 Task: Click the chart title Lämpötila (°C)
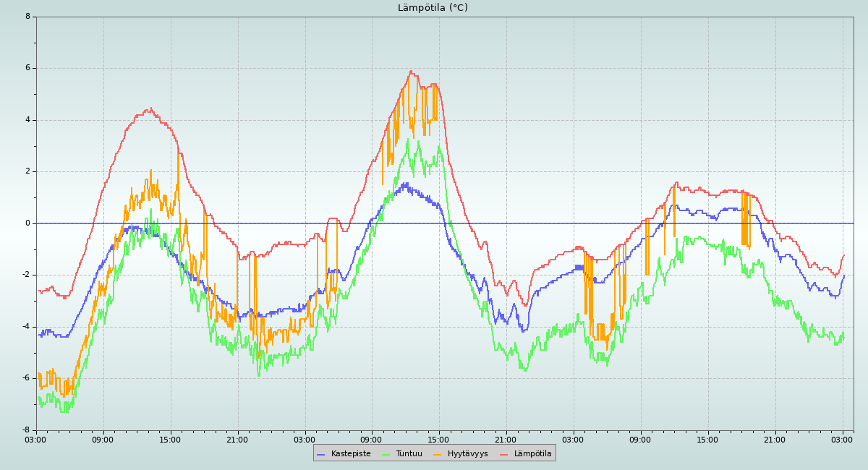(433, 8)
